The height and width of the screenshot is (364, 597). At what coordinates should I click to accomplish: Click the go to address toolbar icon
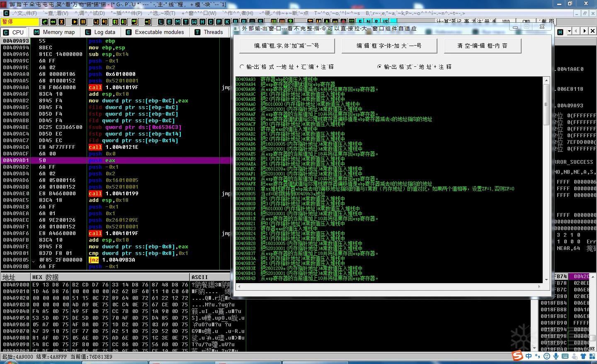pyautogui.click(x=148, y=22)
